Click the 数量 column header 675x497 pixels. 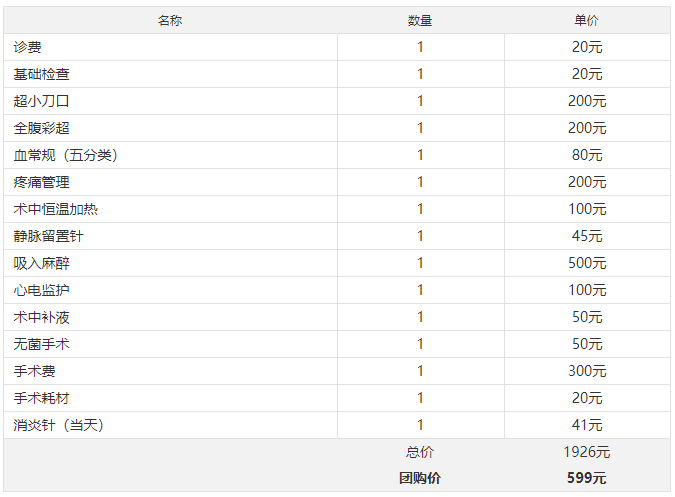click(420, 20)
